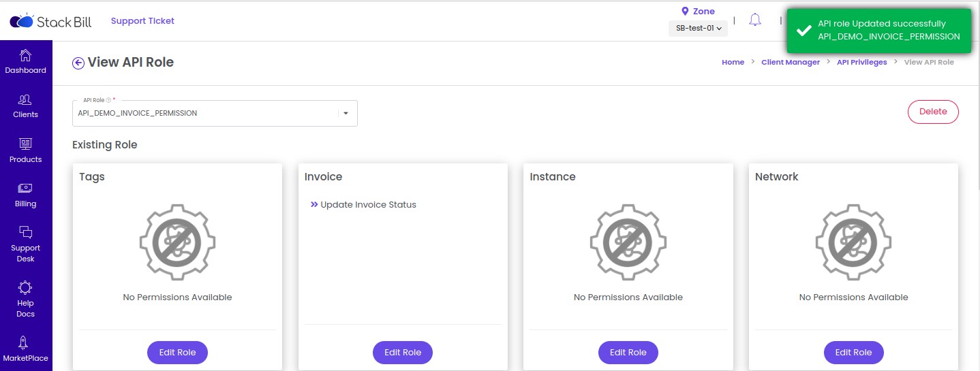980x371 pixels.
Task: Open the MarketPlace rocket icon
Action: pyautogui.click(x=25, y=342)
